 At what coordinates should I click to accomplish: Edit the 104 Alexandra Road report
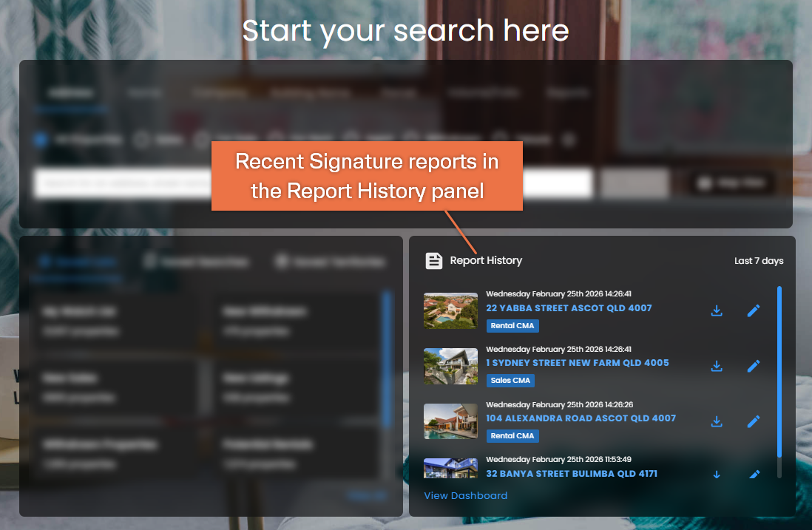[x=754, y=421]
